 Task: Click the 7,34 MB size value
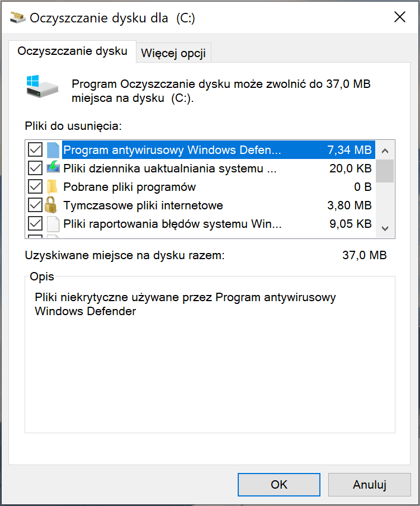click(x=350, y=150)
